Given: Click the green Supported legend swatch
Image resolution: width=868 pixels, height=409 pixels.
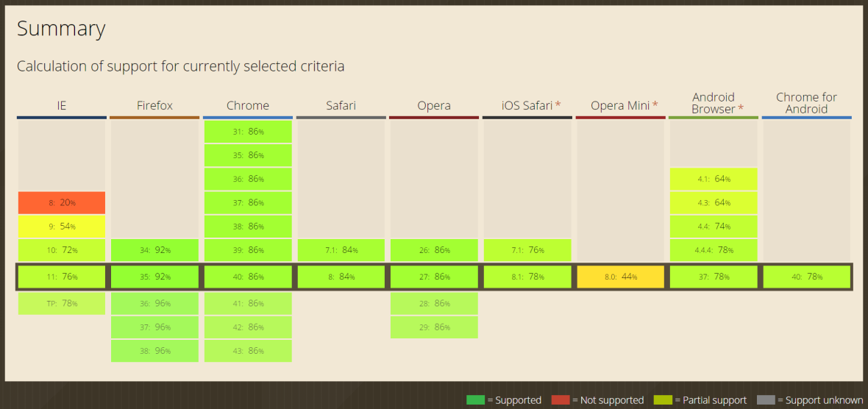Looking at the screenshot, I should click(475, 400).
